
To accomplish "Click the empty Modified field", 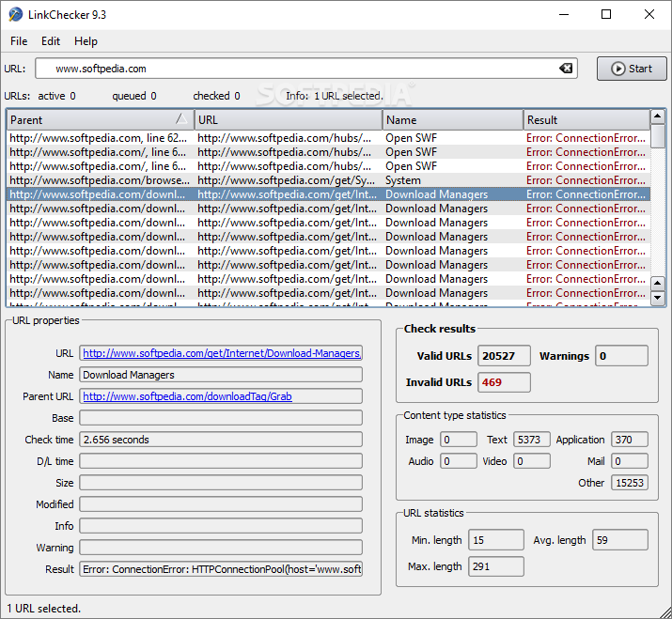I will [x=221, y=504].
